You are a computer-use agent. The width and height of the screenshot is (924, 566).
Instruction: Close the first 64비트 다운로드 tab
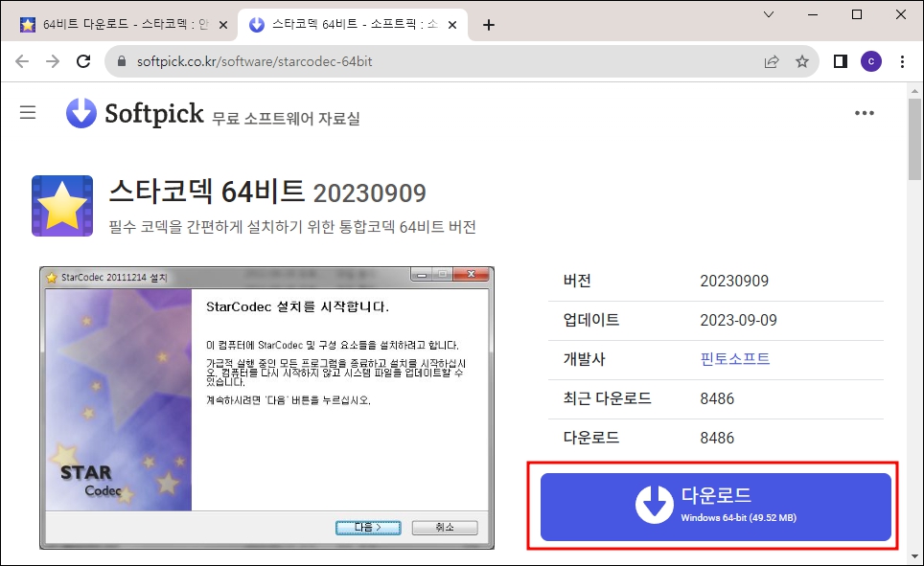tap(223, 25)
